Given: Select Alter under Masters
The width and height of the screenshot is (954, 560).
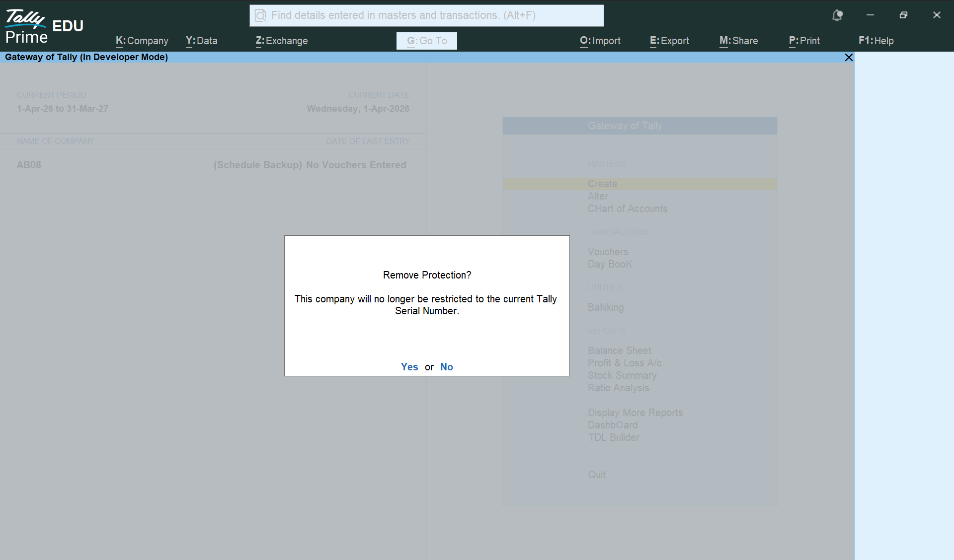Looking at the screenshot, I should pyautogui.click(x=598, y=196).
